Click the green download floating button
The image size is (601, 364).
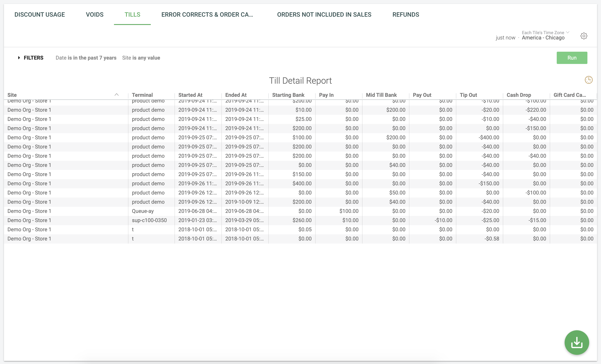pyautogui.click(x=577, y=342)
